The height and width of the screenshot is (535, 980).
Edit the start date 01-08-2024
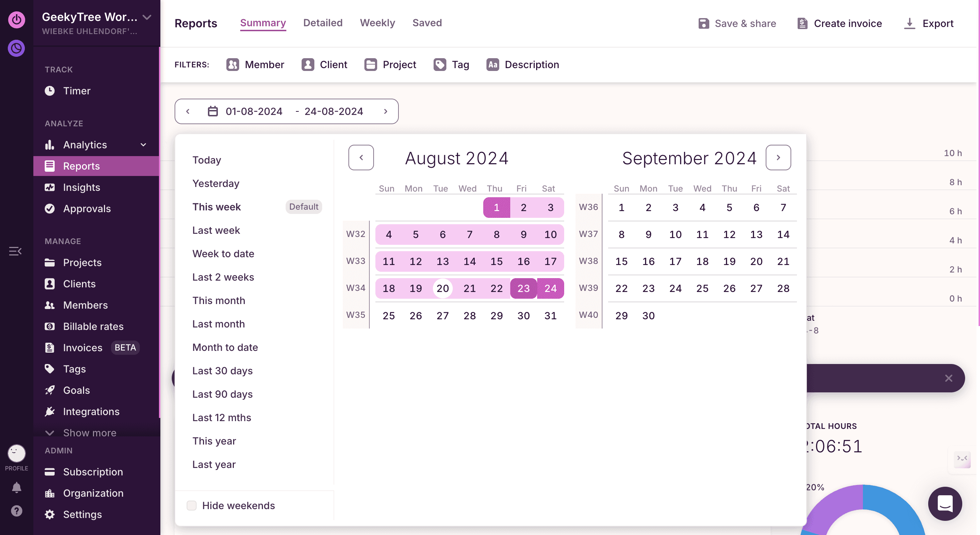click(x=254, y=111)
